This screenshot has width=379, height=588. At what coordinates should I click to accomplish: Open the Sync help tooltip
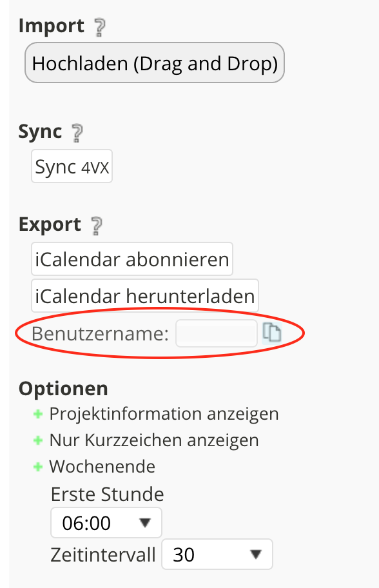(75, 132)
